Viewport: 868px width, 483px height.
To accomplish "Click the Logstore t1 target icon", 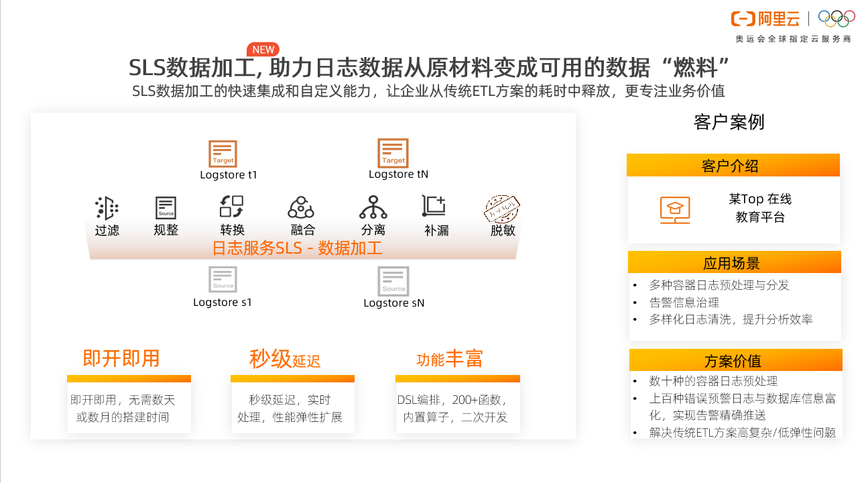I will tap(223, 154).
